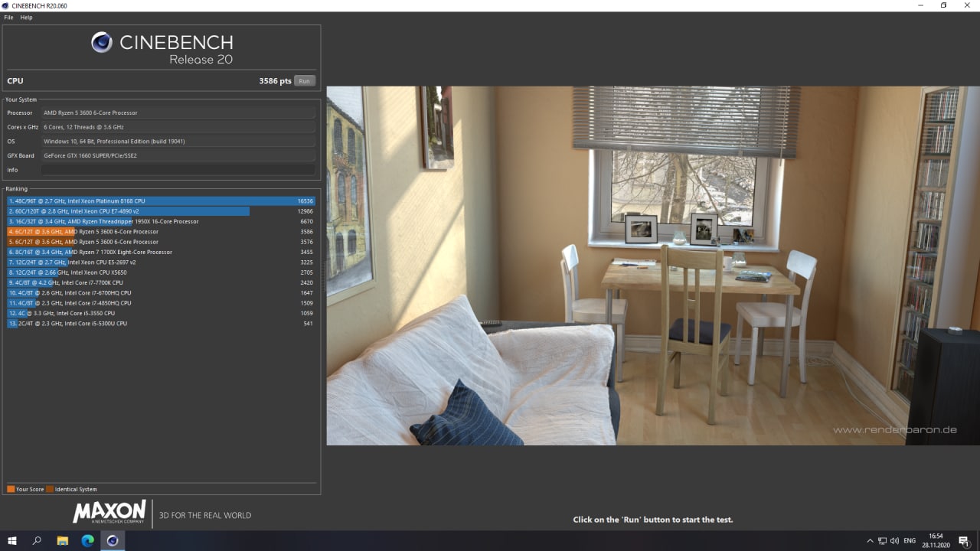Select the OS Windows 10 value field

pos(178,142)
